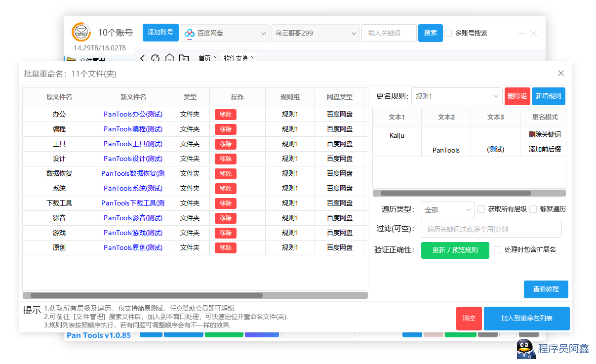Open the account dropdown 乌云哥哥299

tap(315, 33)
